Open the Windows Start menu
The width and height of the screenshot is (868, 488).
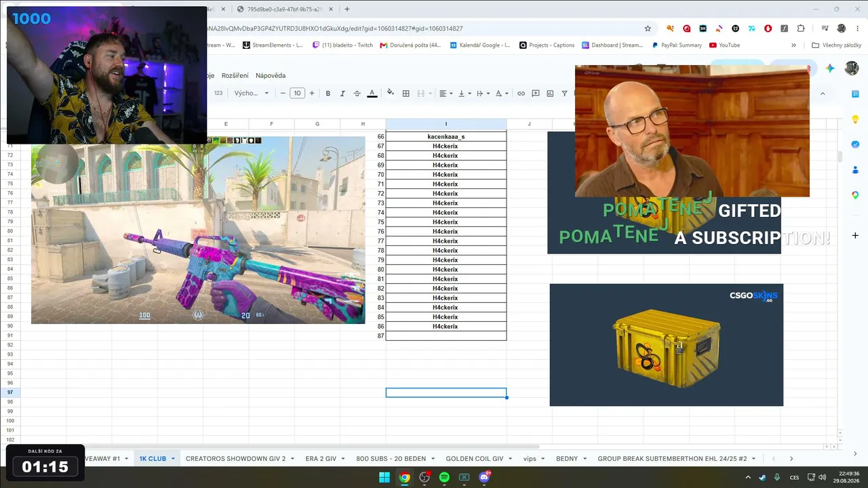pyautogui.click(x=384, y=477)
